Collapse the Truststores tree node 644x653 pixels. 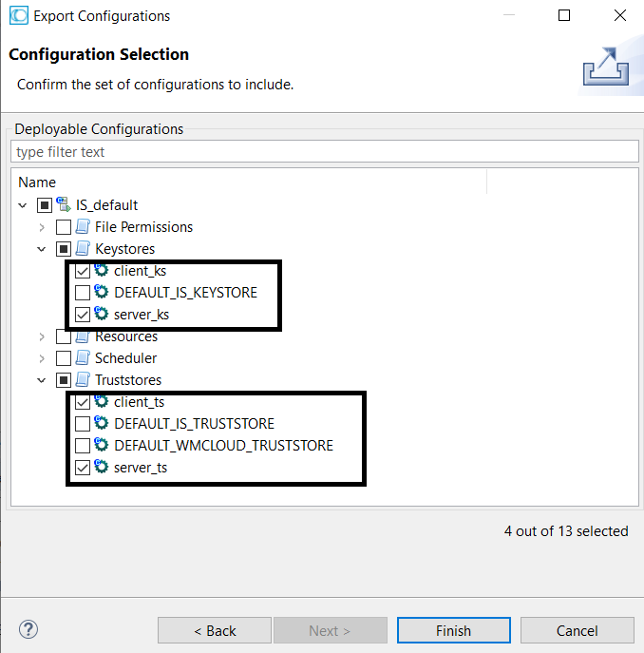click(x=42, y=380)
